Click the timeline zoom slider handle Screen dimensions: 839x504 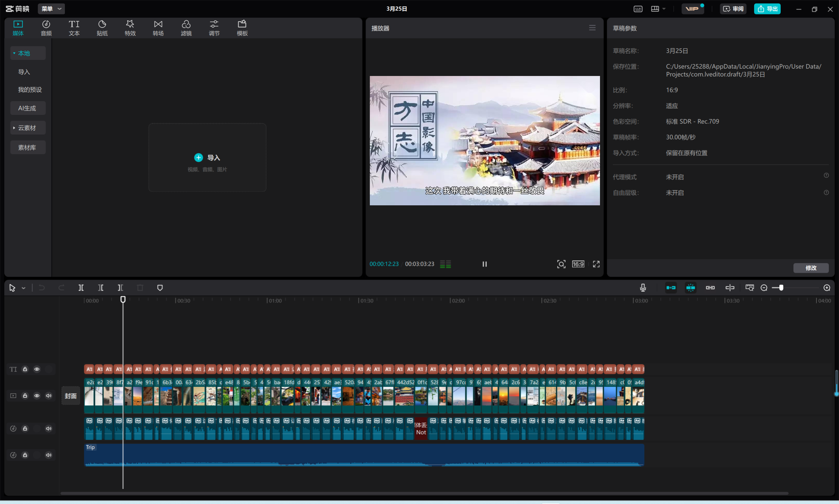(x=781, y=288)
